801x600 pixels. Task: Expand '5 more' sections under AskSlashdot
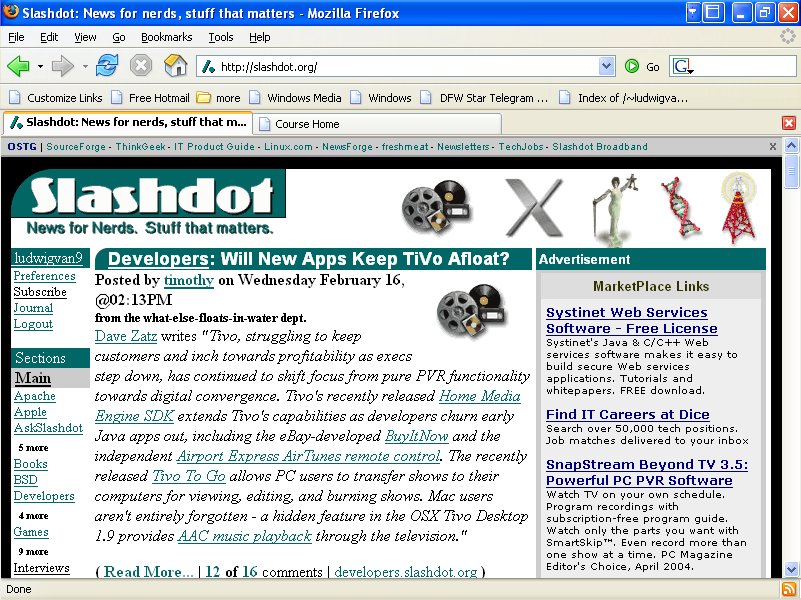coord(33,448)
